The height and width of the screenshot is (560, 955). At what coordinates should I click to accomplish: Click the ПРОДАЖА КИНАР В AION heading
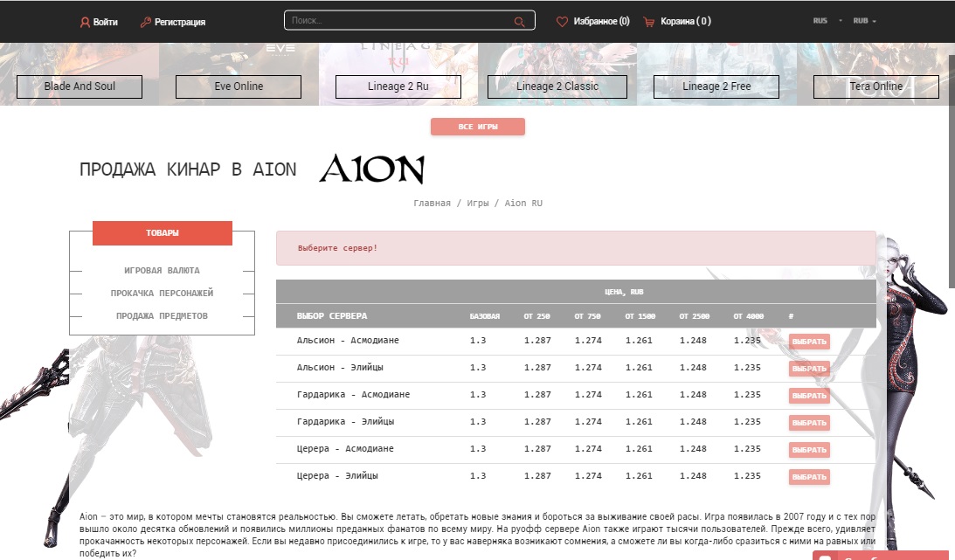pos(188,169)
